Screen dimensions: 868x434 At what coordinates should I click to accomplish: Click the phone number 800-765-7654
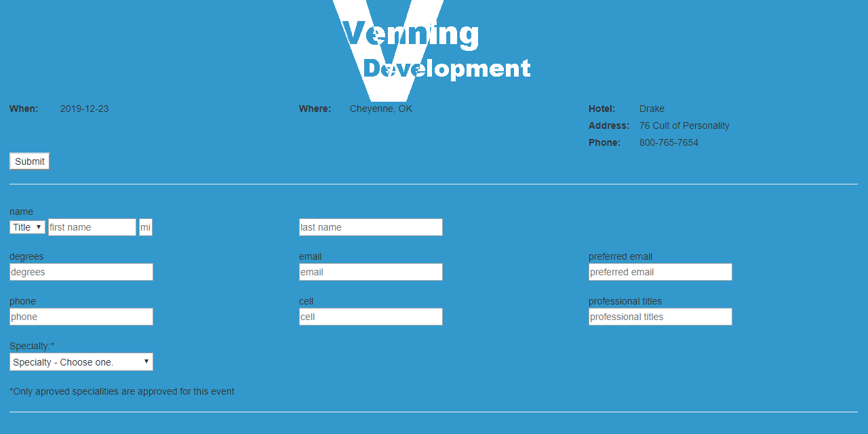coord(669,142)
